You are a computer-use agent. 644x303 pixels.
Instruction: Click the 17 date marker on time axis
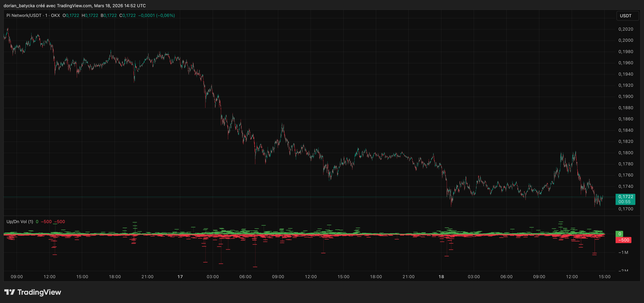point(180,277)
